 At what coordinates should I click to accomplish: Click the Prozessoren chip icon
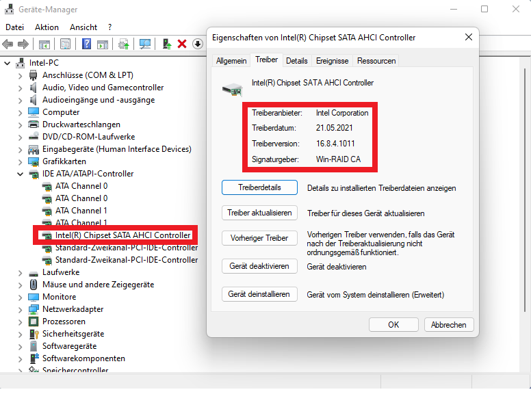pos(33,321)
